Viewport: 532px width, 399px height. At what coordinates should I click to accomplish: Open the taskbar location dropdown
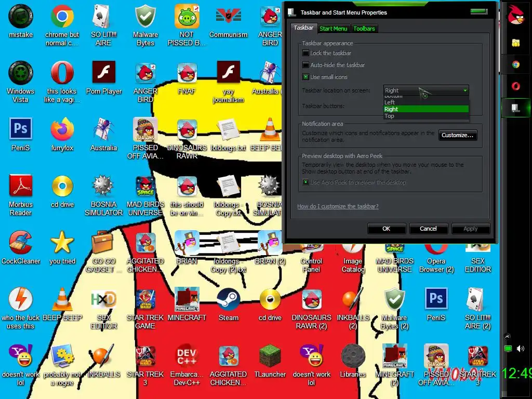(x=426, y=90)
